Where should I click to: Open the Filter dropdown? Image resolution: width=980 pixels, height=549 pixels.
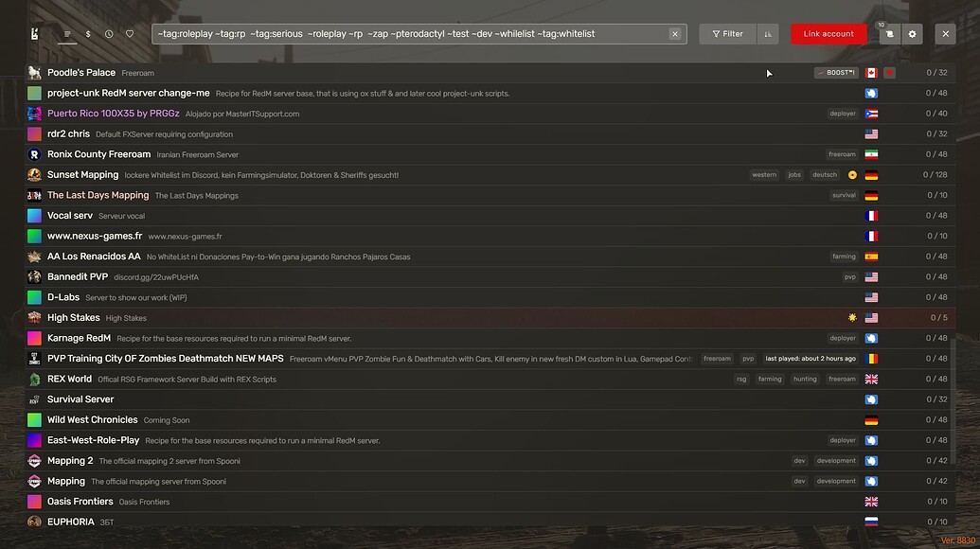pyautogui.click(x=727, y=34)
